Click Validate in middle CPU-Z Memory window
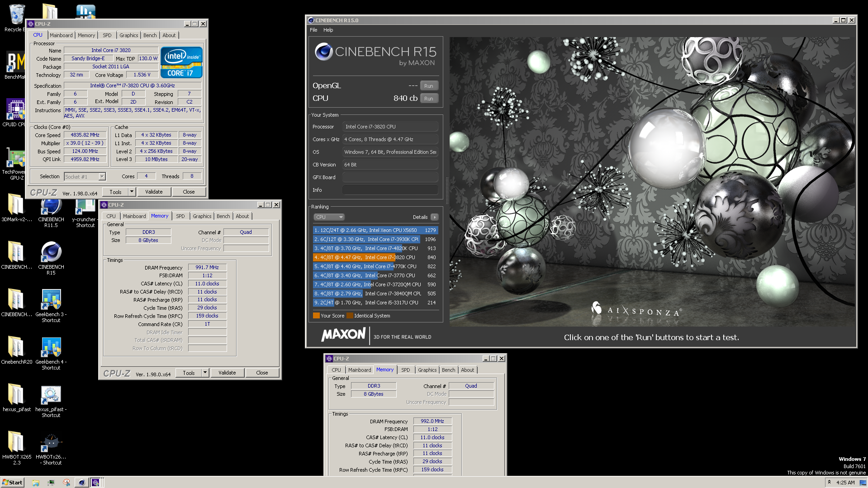This screenshot has height=488, width=868. coord(227,373)
